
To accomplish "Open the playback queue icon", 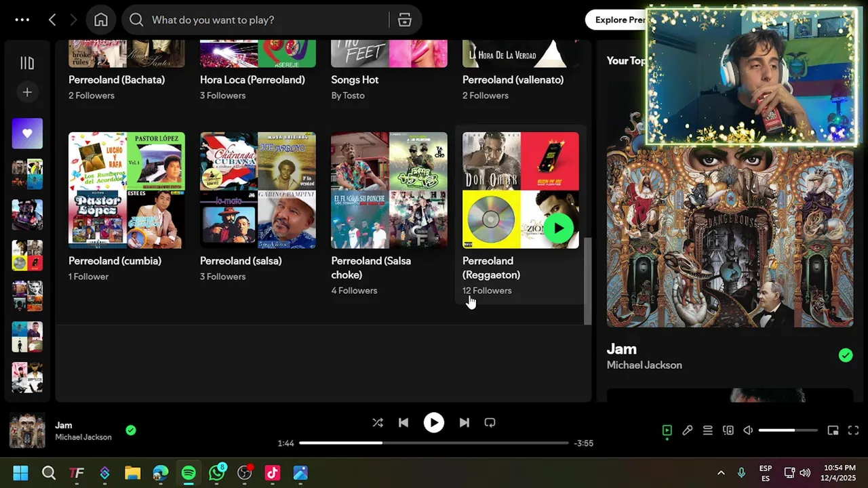I will [x=708, y=430].
